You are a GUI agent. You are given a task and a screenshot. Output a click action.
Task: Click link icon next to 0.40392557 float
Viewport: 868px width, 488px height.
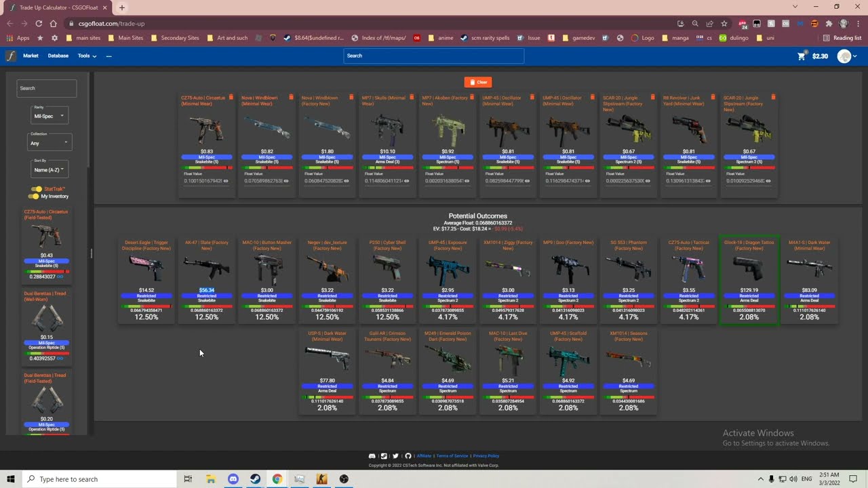click(x=60, y=359)
